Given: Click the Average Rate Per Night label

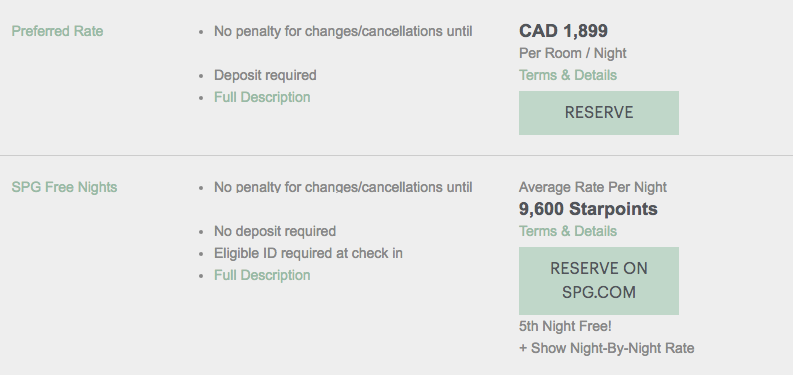Looking at the screenshot, I should (x=593, y=187).
